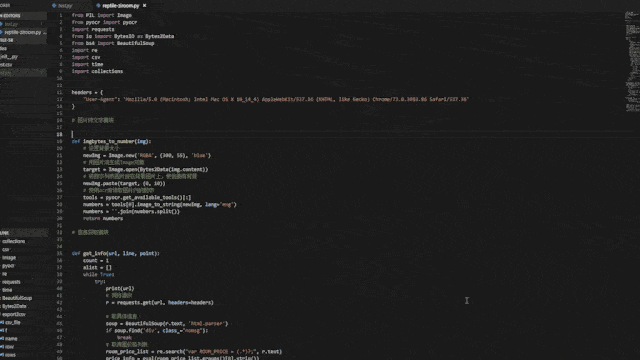The image size is (640, 360).
Task: Click the Python file icon beside test.py in Open Editors
Action: point(1,24)
